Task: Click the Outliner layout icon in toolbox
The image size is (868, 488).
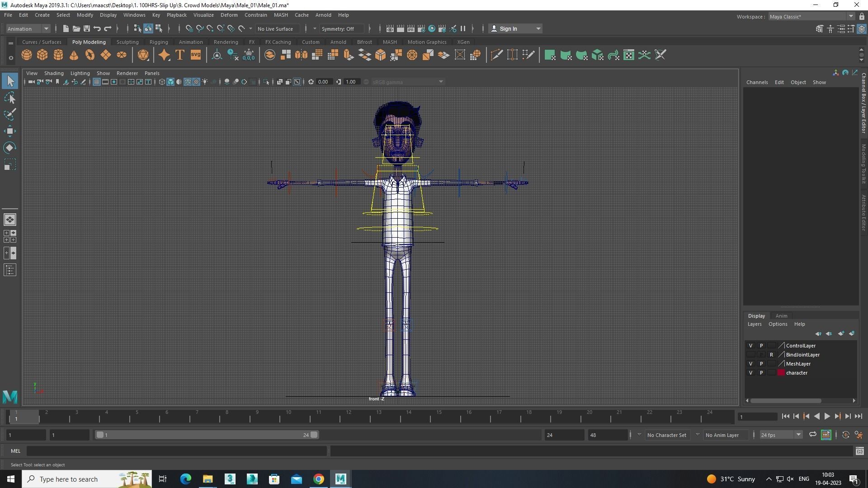Action: pos(10,270)
